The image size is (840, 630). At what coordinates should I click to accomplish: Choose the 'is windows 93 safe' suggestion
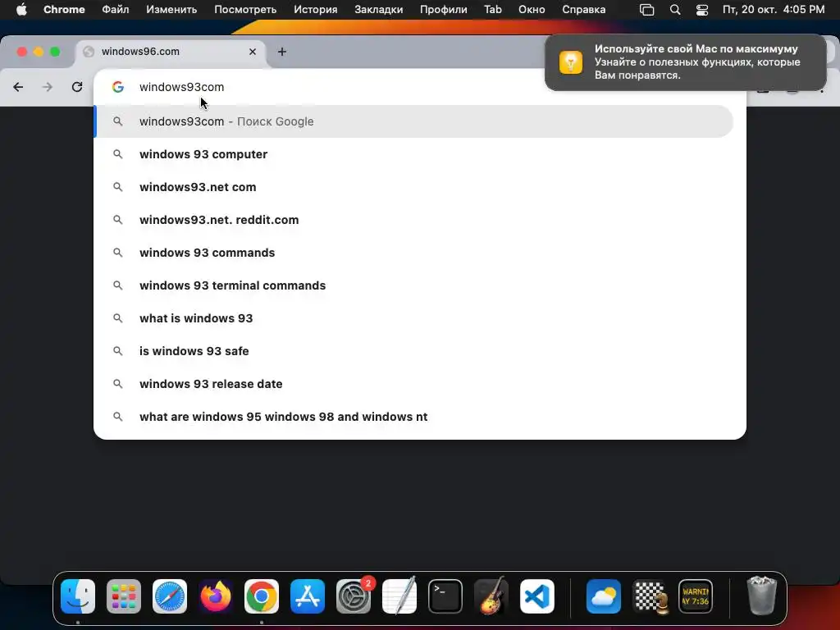click(413, 351)
